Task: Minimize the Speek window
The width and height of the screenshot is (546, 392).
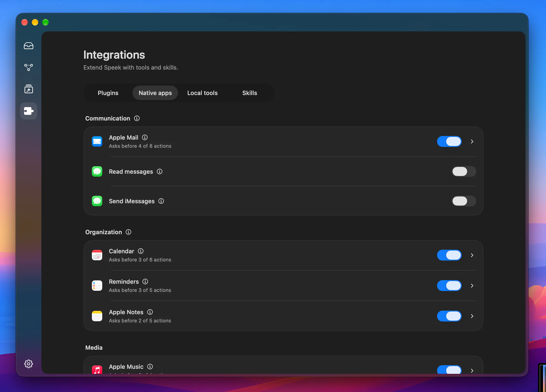Action: [x=35, y=22]
